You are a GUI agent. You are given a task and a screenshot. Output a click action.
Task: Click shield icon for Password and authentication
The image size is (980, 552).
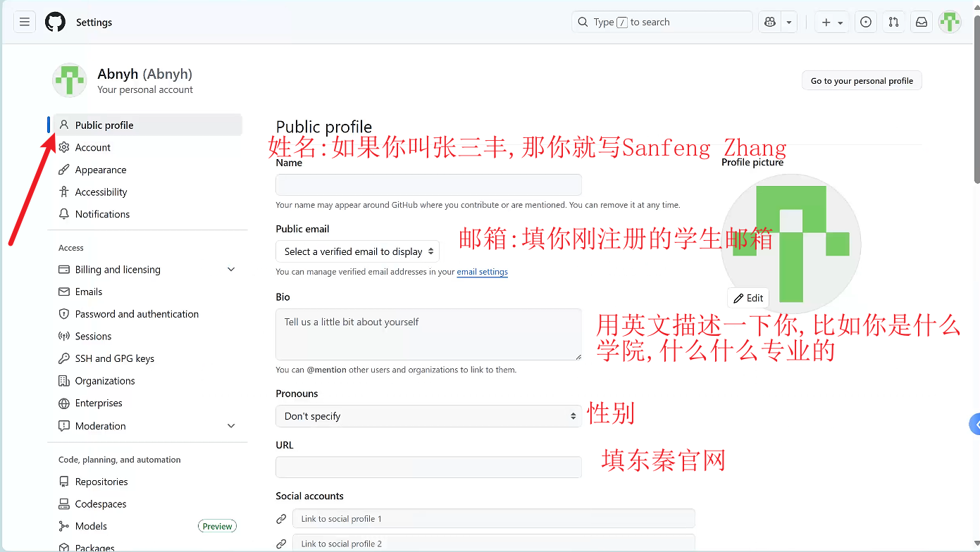(x=64, y=314)
